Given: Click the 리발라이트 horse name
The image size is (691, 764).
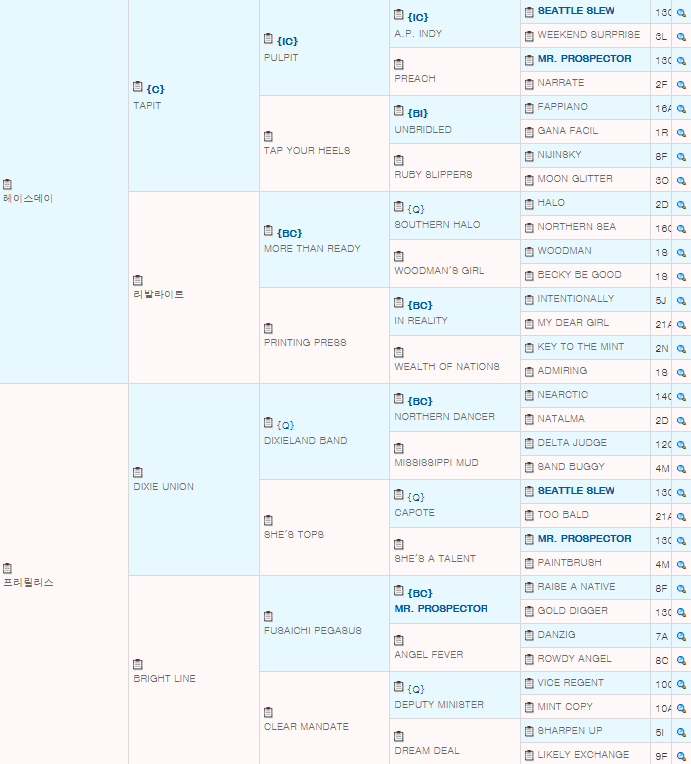Looking at the screenshot, I should [158, 294].
